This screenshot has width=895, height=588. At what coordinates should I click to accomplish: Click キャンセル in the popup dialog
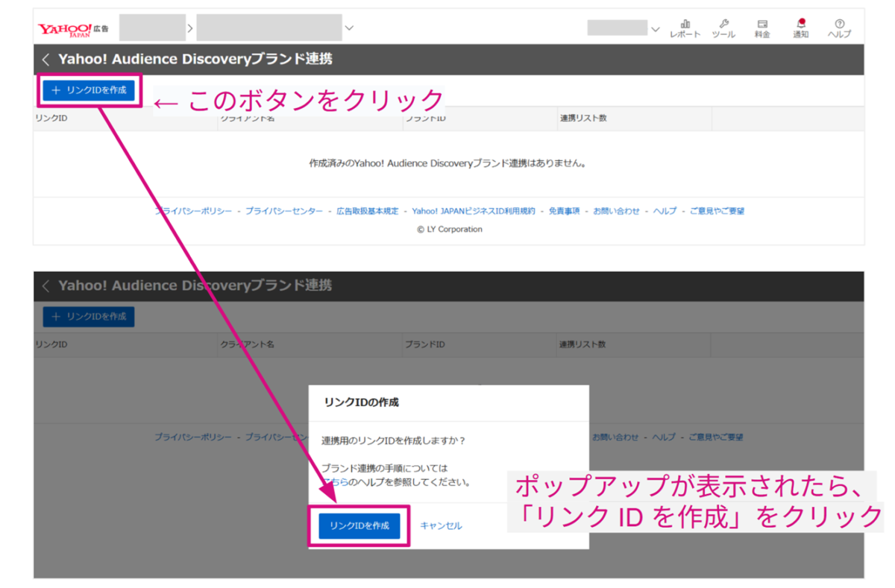441,525
